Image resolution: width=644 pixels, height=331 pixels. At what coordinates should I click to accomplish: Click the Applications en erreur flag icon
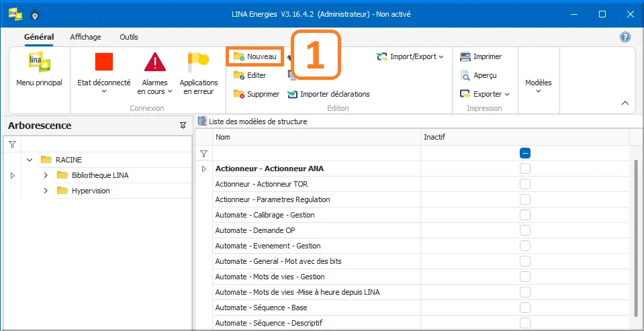coord(198,62)
